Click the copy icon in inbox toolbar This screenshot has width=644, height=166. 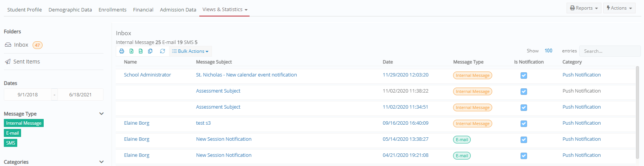click(x=150, y=51)
